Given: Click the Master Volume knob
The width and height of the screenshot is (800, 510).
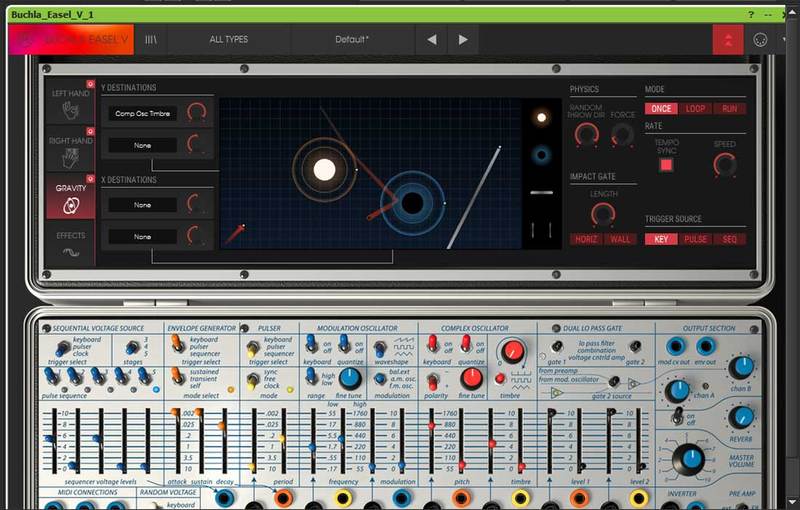Looking at the screenshot, I should 687,459.
